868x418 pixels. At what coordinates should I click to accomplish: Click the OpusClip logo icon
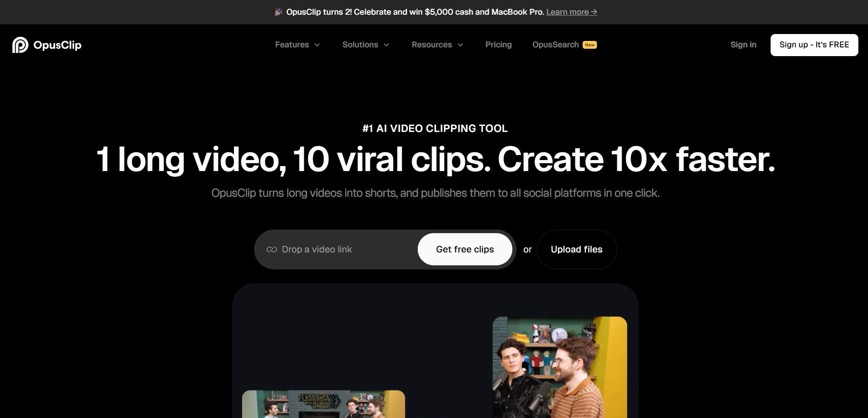tap(20, 45)
